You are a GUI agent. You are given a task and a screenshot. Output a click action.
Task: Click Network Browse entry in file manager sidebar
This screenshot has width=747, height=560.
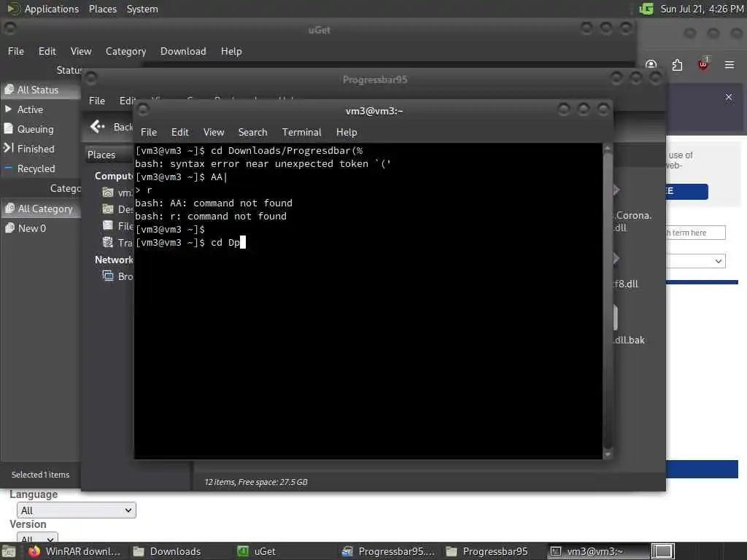[x=117, y=276]
